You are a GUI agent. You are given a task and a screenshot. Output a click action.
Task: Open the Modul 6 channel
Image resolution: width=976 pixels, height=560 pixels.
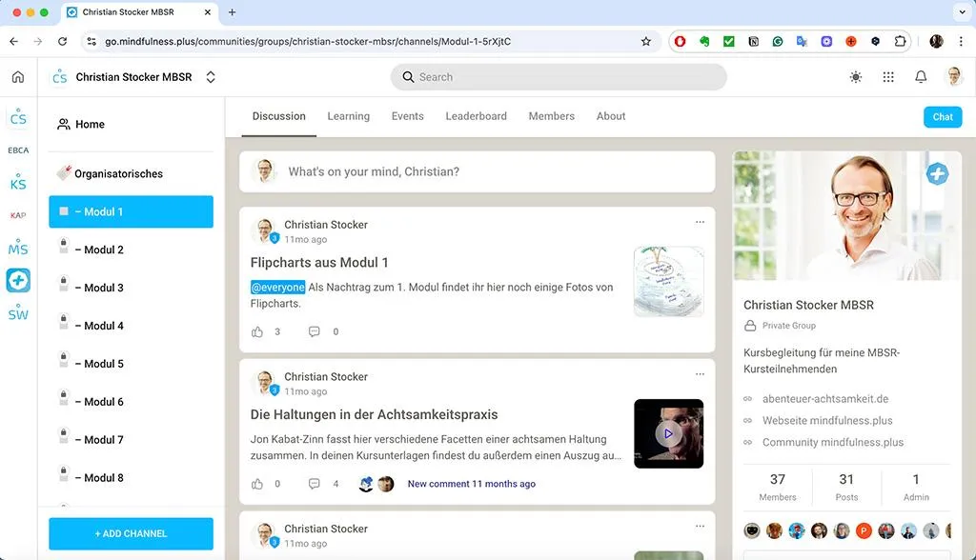tap(132, 401)
